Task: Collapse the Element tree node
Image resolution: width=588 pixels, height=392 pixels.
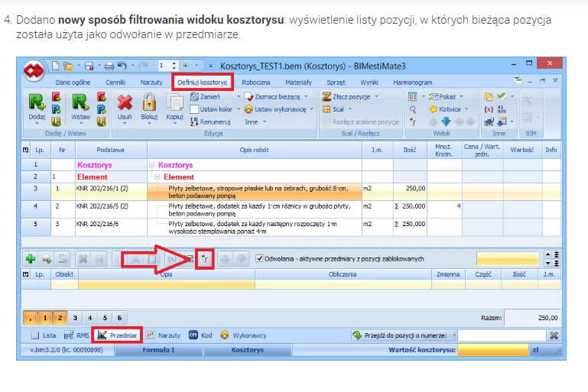Action: (157, 177)
